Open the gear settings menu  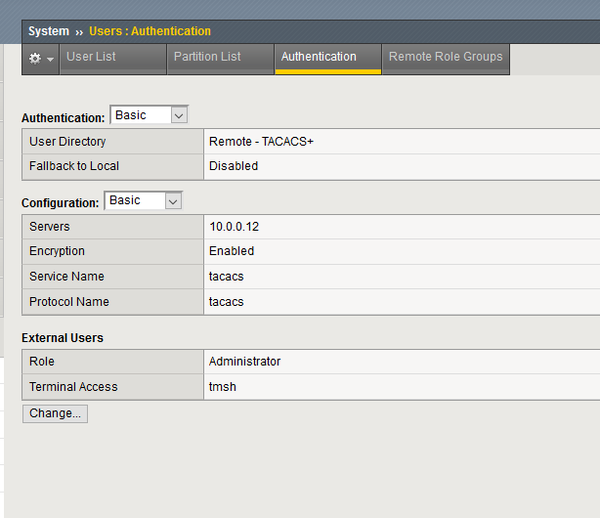[x=41, y=59]
